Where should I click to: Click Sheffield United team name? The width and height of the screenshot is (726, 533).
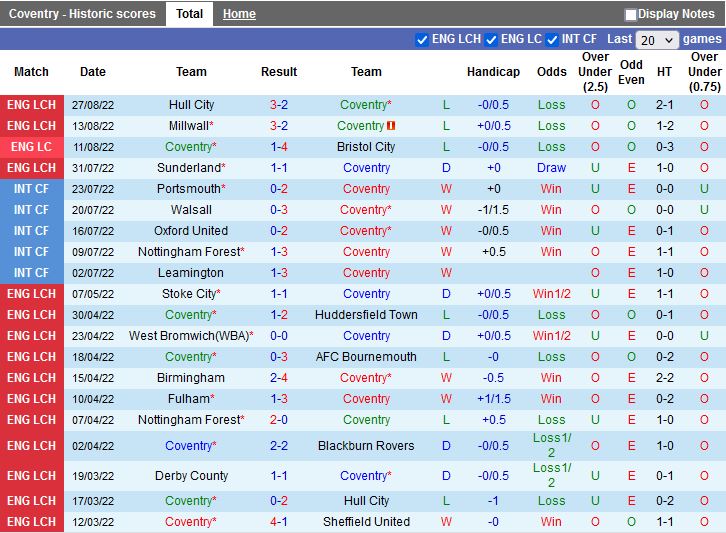click(x=366, y=522)
